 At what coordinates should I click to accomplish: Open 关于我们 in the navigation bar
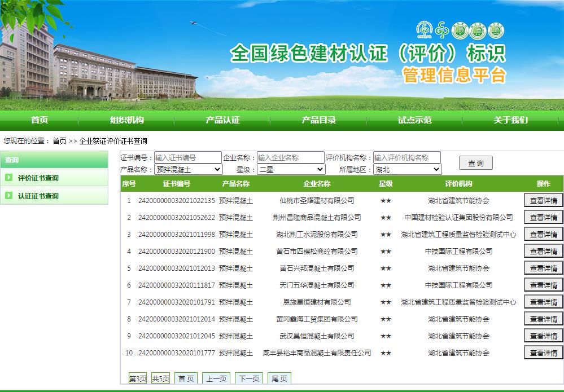point(511,120)
